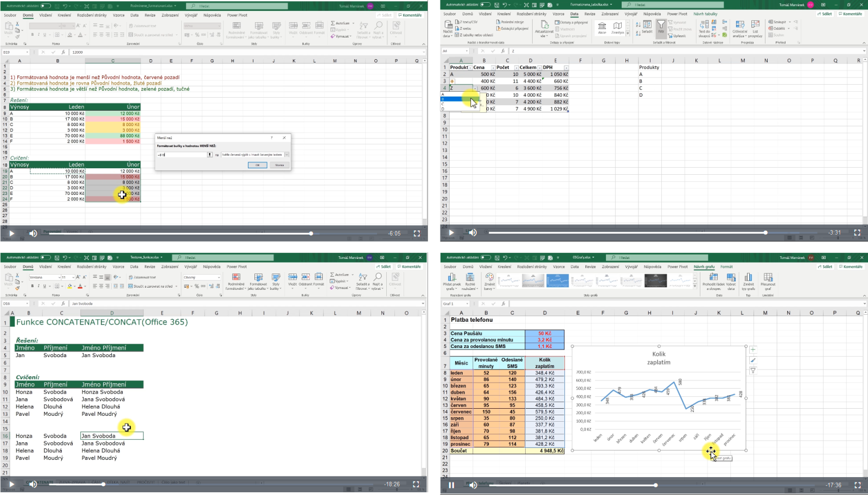This screenshot has height=495, width=868.
Task: Enter fullscreen on the top-right table video
Action: click(x=857, y=232)
